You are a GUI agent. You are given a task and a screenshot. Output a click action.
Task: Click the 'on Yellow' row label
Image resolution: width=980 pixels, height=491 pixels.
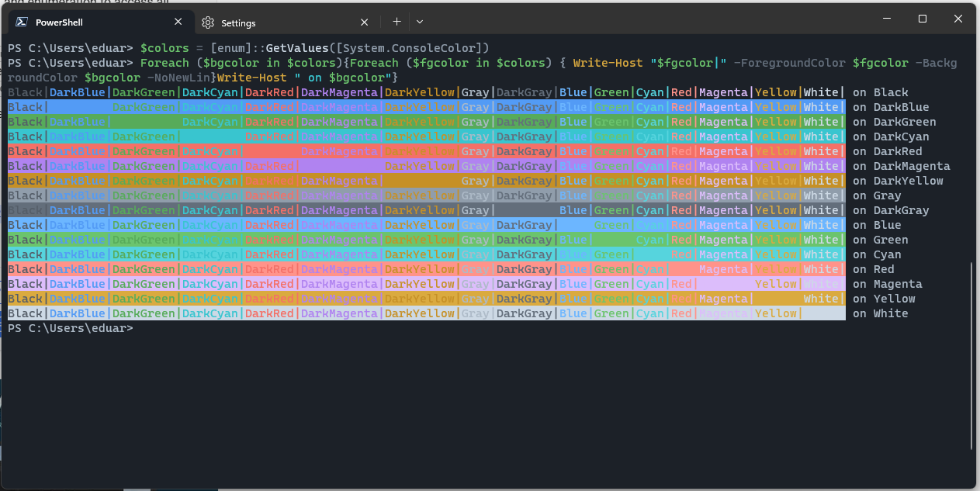[x=884, y=299]
